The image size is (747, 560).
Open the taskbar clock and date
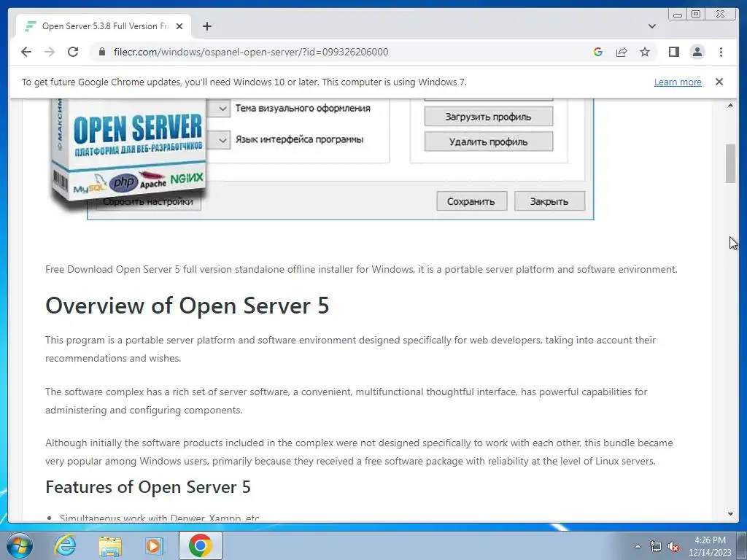[x=710, y=546]
